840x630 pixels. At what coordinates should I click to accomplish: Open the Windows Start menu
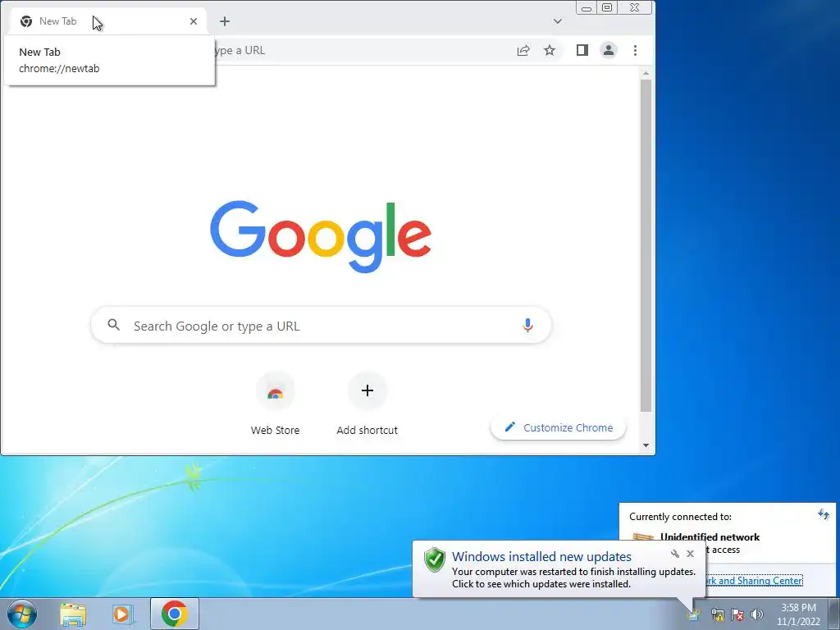click(22, 614)
